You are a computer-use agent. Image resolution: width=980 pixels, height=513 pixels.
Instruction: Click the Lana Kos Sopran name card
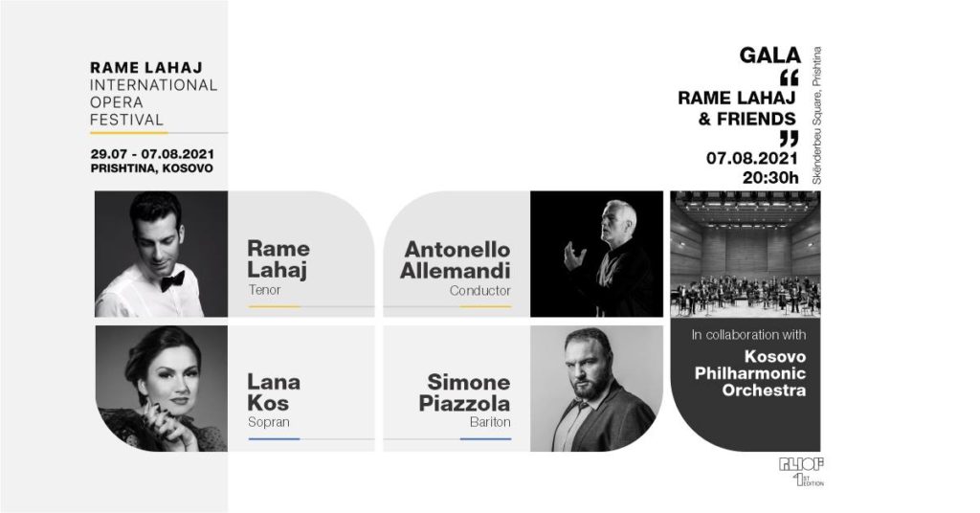[x=301, y=388]
